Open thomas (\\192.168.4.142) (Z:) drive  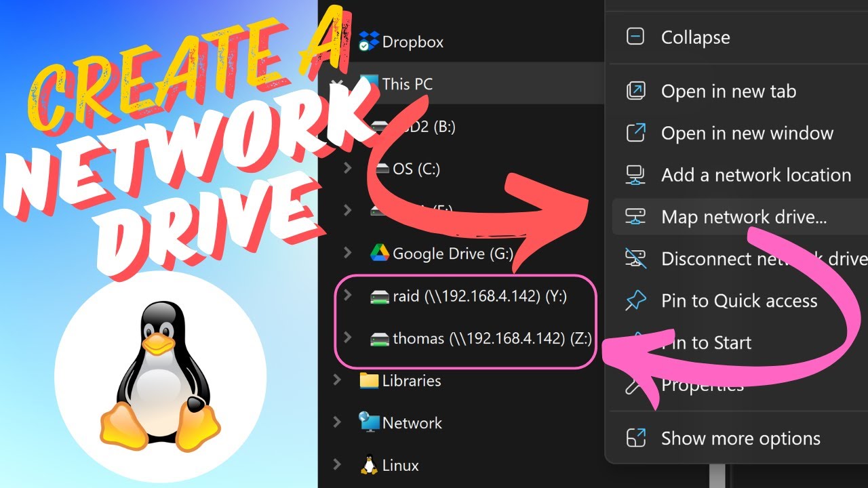tap(492, 338)
